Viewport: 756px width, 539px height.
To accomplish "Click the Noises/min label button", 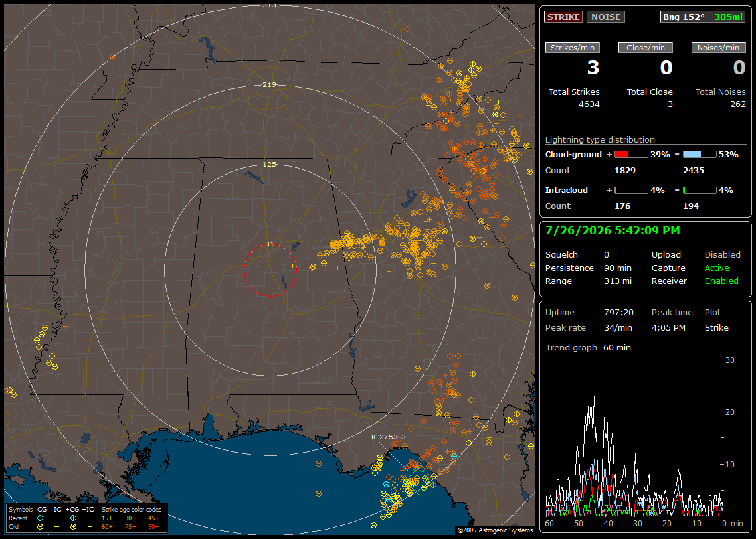I will tap(718, 48).
